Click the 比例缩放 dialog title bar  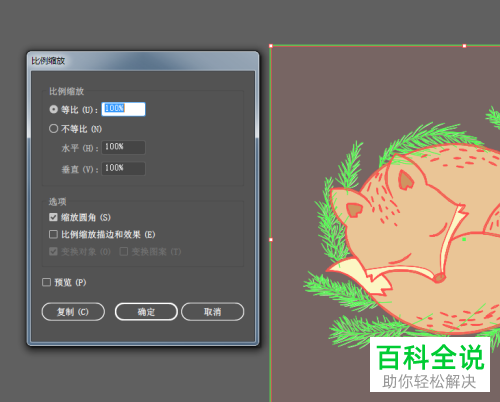(143, 61)
